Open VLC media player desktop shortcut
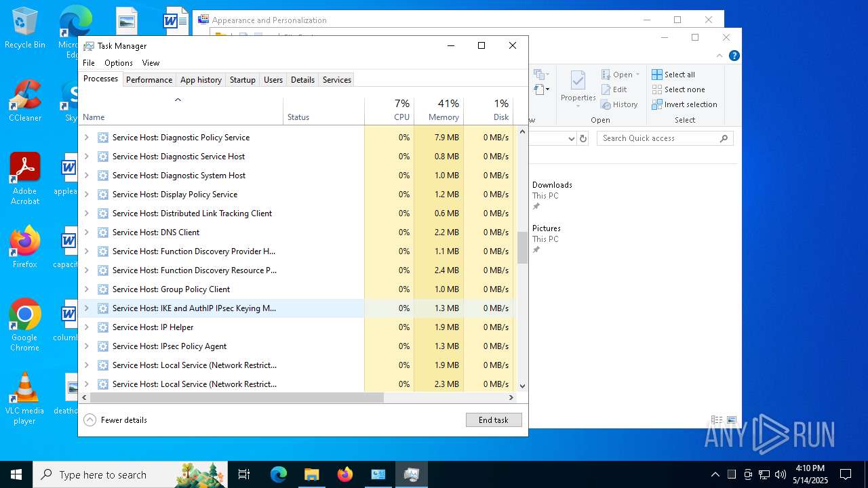This screenshot has height=488, width=868. pyautogui.click(x=25, y=399)
